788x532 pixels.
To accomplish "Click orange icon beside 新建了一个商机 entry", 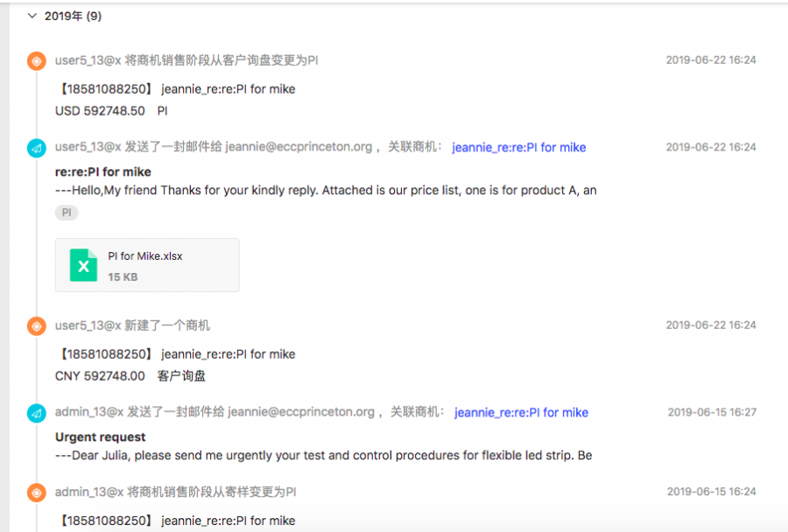I will (x=37, y=326).
